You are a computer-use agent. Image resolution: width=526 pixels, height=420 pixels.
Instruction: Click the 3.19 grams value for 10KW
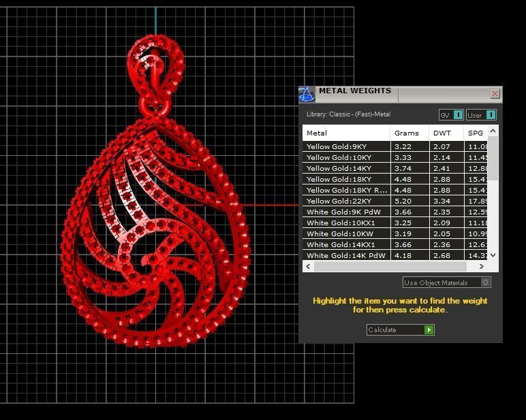(x=403, y=233)
